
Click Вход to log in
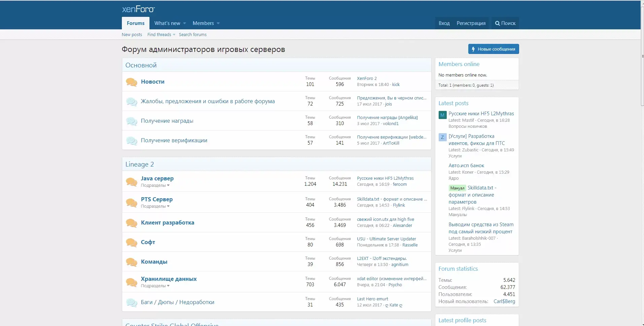point(444,23)
